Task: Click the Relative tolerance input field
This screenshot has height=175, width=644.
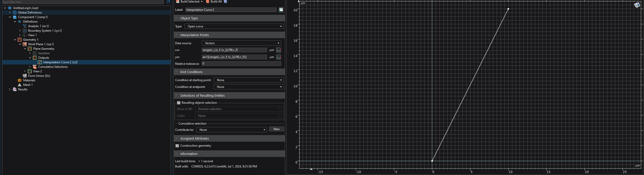Action: (x=241, y=64)
